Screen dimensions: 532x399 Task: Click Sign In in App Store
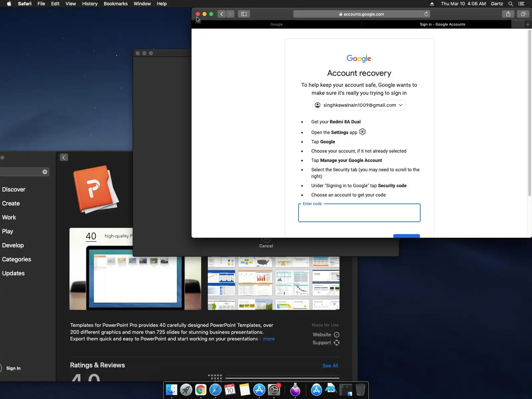(13, 368)
